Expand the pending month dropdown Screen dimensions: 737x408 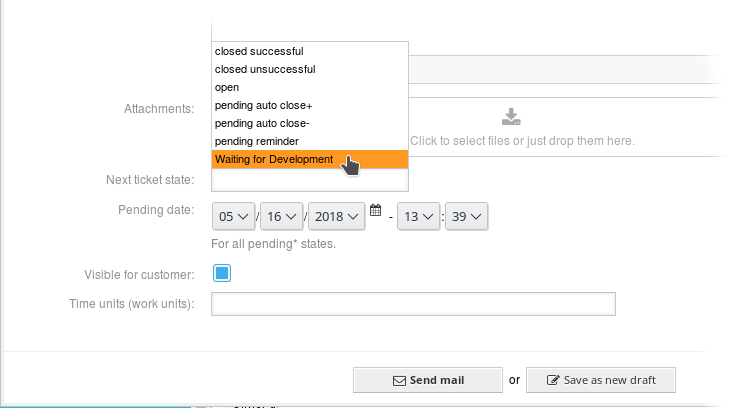click(233, 216)
